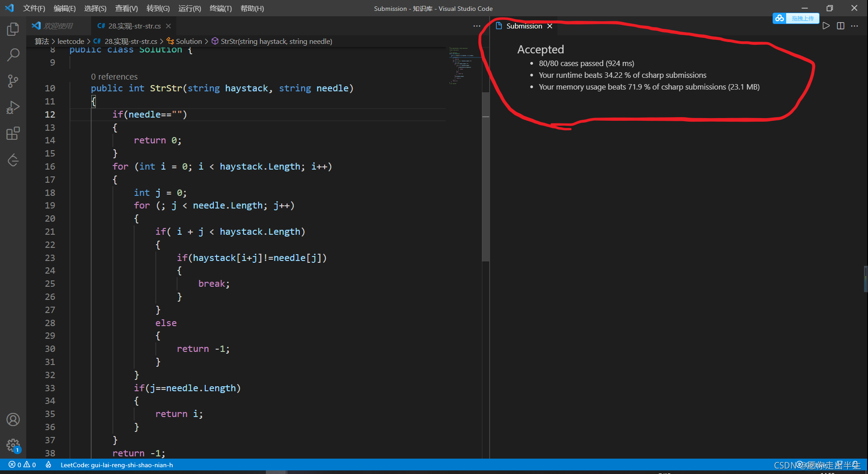Open the Accounts menu icon

tap(13, 420)
